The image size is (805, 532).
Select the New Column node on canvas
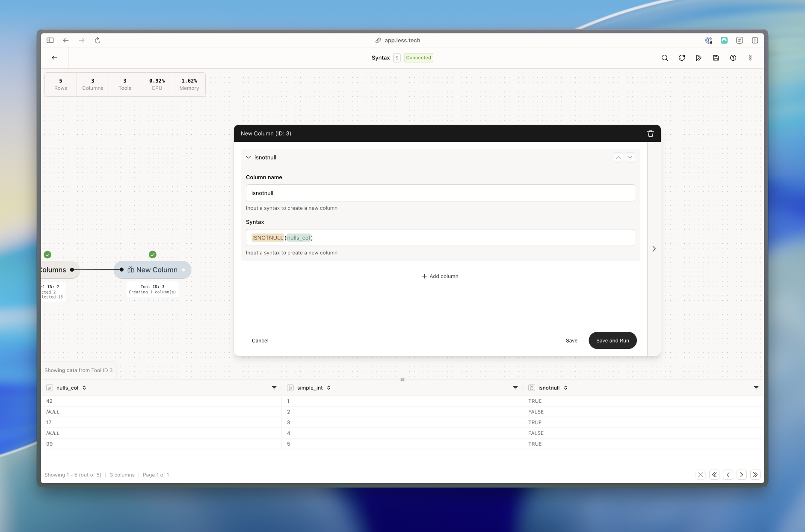tap(153, 270)
